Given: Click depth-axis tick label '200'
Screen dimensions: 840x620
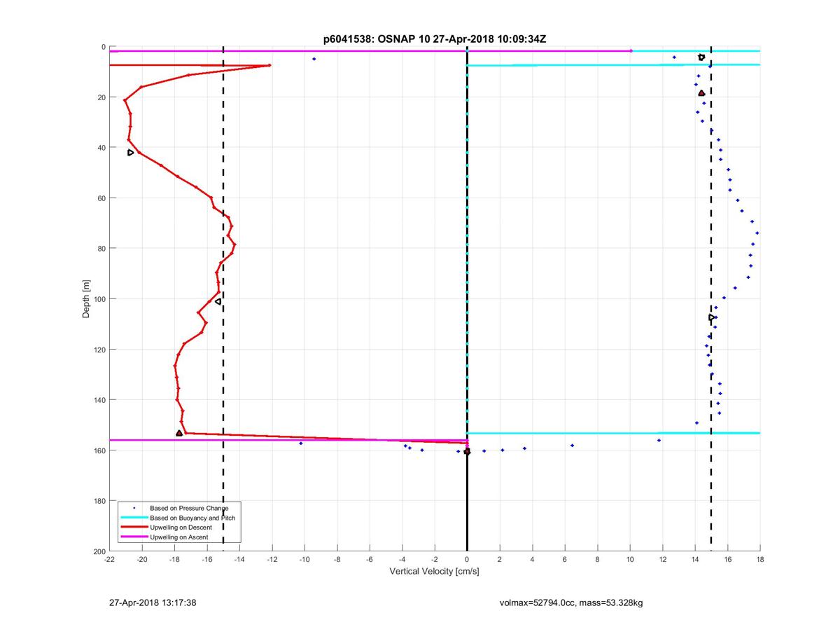Looking at the screenshot, I should (x=99, y=551).
